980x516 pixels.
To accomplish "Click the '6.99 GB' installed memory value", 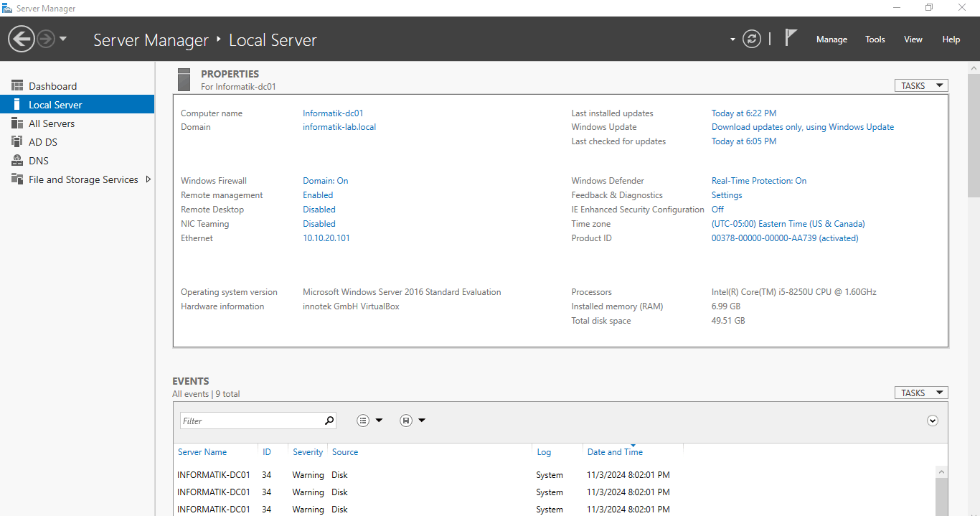I will point(726,306).
